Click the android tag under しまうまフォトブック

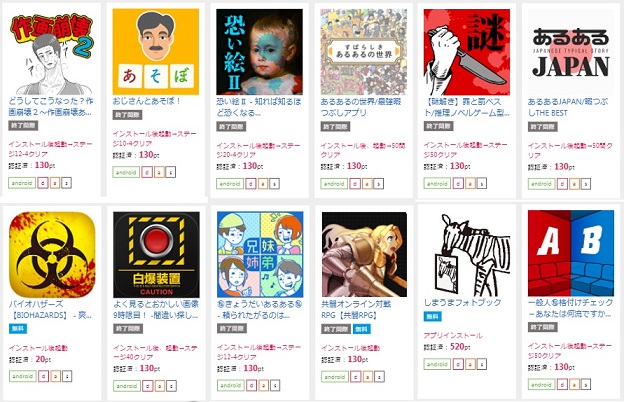(437, 364)
